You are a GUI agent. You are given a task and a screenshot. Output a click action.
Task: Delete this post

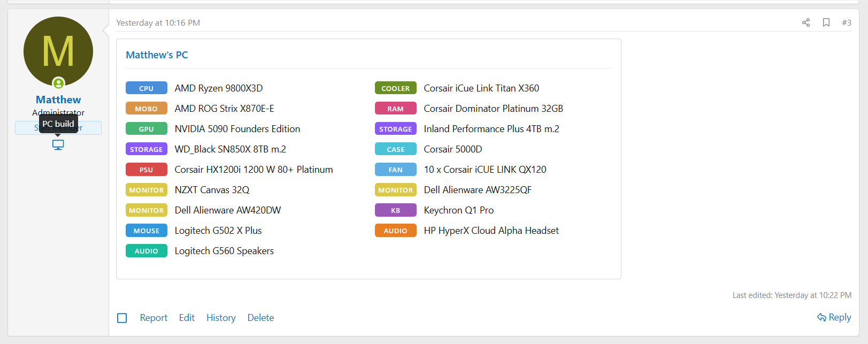pyautogui.click(x=260, y=318)
